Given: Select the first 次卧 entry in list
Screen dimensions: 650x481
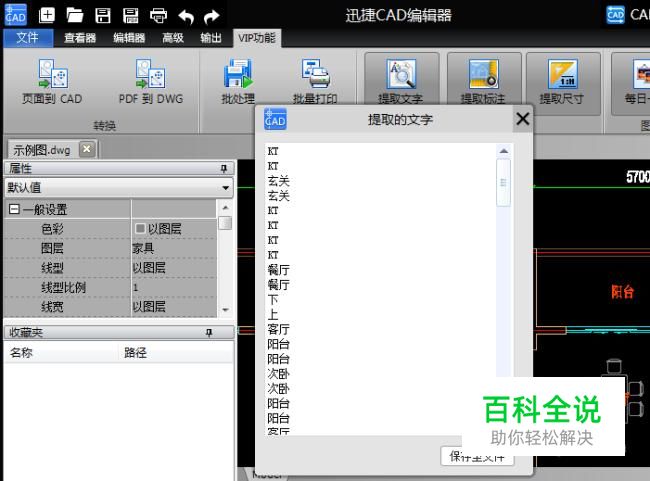Looking at the screenshot, I should [278, 374].
